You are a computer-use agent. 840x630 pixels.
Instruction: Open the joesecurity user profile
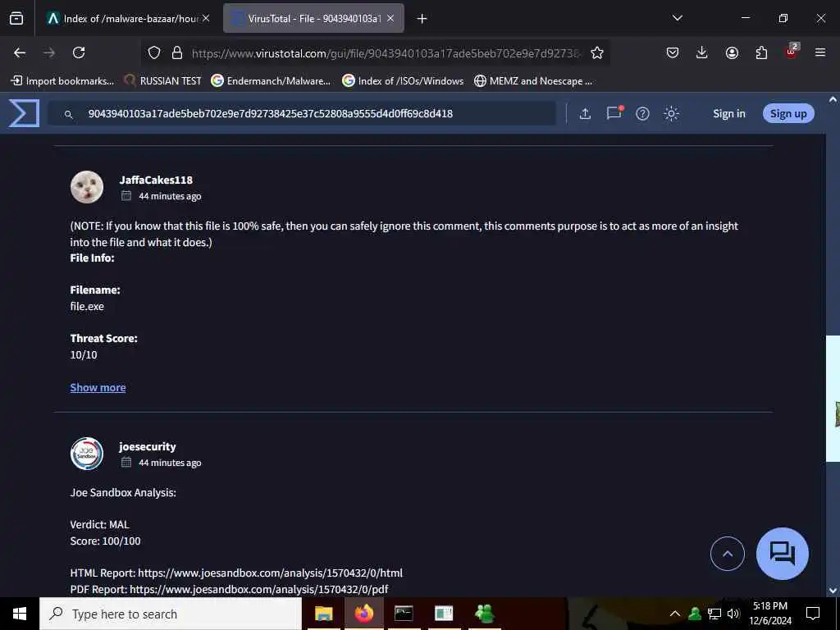(x=148, y=446)
